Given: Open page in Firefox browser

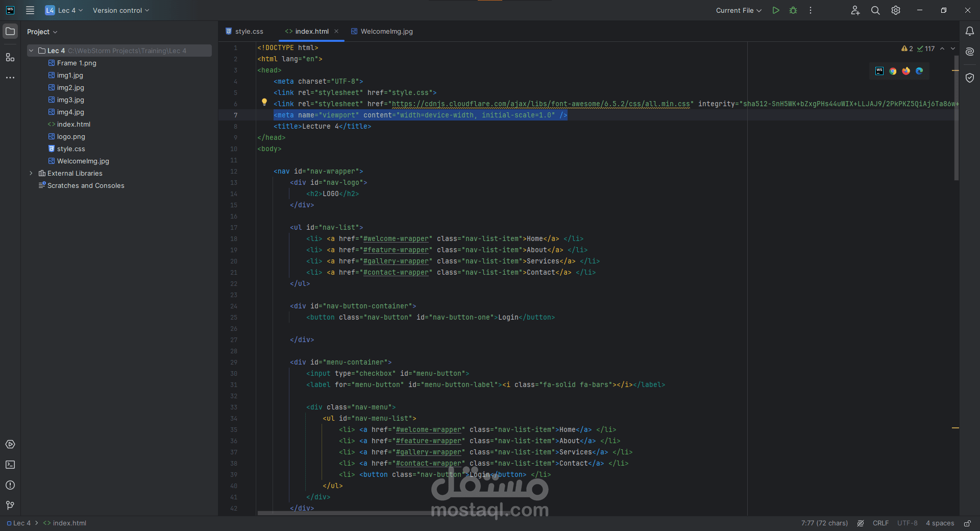Looking at the screenshot, I should click(x=906, y=71).
